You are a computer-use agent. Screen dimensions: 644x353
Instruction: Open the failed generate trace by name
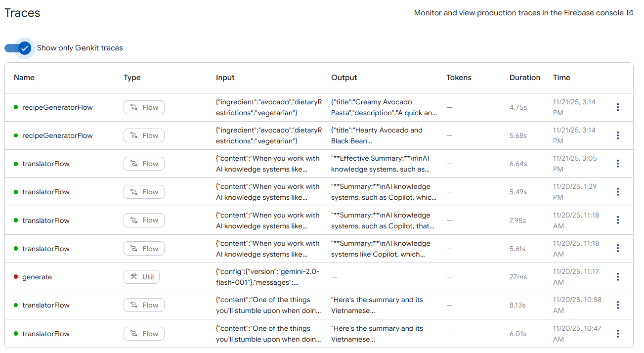37,277
